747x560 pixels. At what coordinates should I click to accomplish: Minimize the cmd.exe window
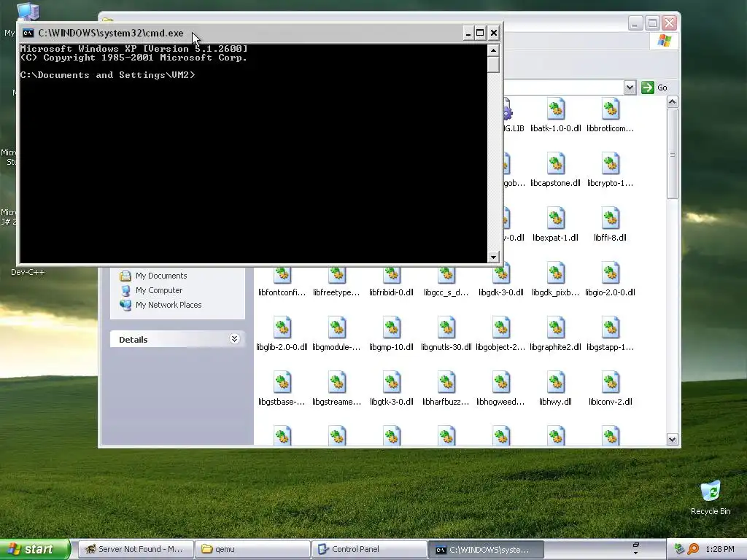[468, 33]
